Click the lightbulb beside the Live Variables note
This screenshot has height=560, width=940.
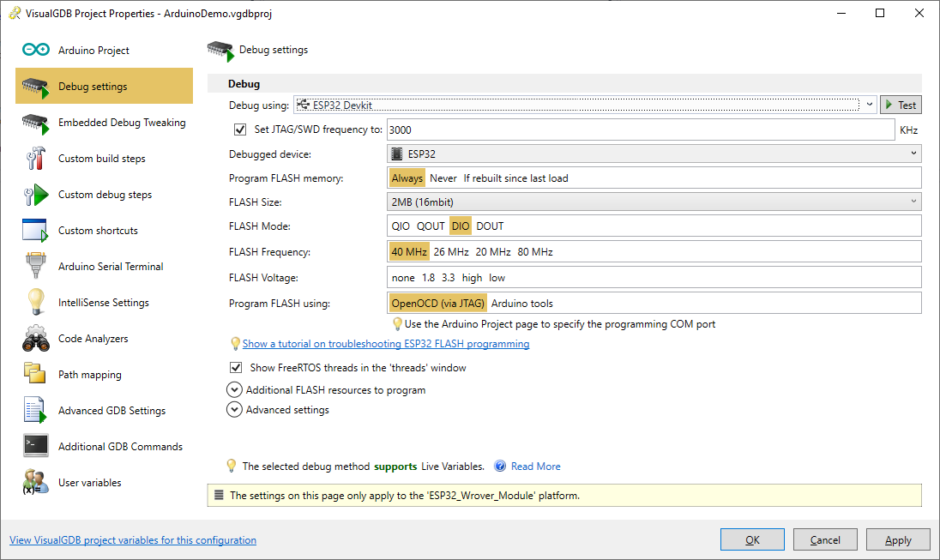point(231,466)
